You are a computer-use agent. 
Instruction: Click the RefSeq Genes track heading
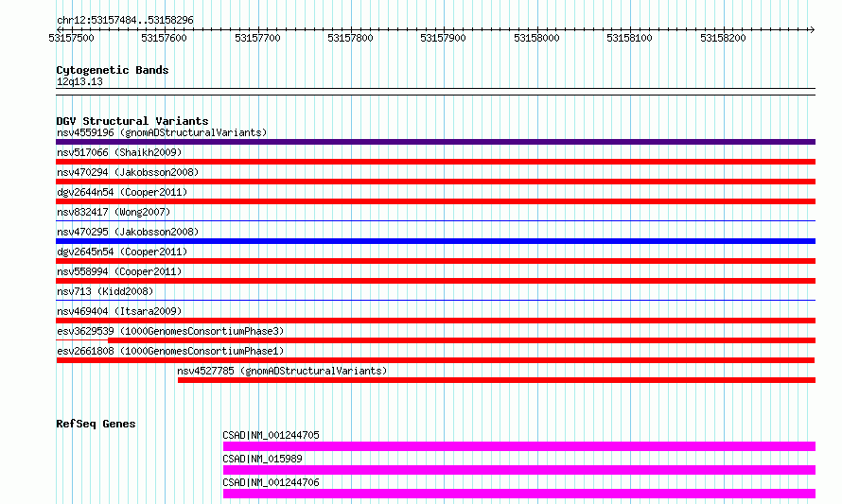[96, 424]
